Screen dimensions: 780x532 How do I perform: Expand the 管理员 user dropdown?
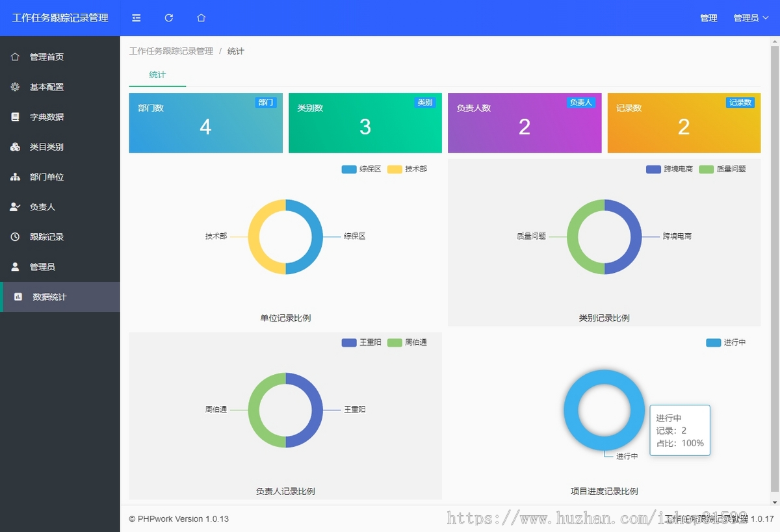(x=751, y=18)
